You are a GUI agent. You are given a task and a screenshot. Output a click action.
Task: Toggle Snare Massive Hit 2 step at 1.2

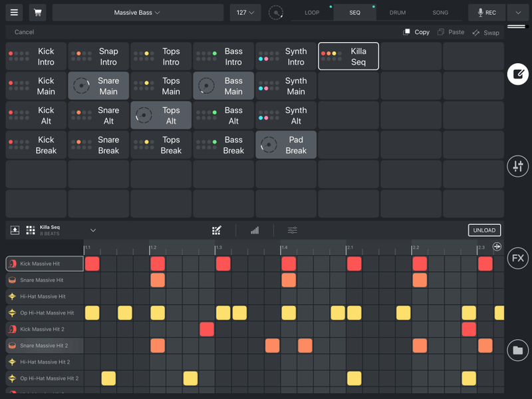(x=158, y=346)
